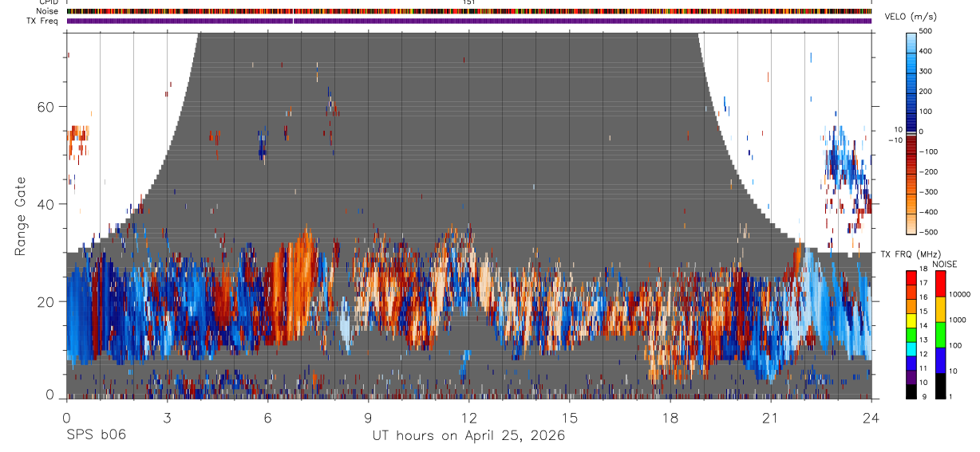Click the 'SPS b06' radar beam label
The image size is (980, 452).
(x=96, y=435)
